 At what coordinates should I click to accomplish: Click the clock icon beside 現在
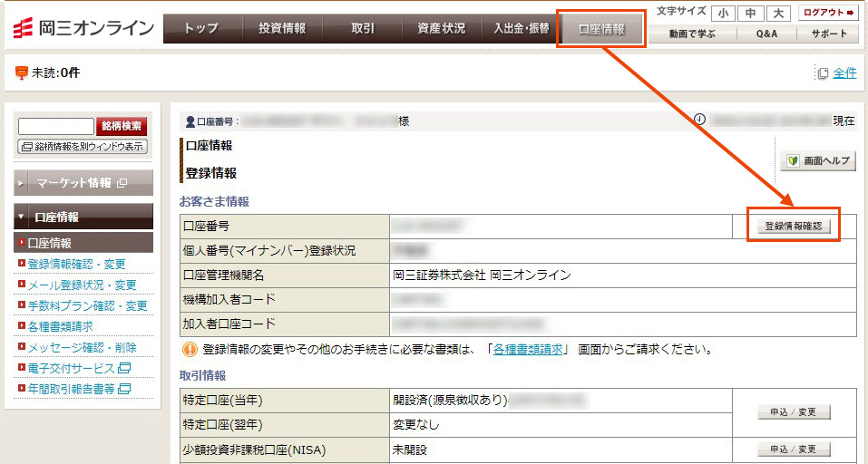(x=699, y=119)
